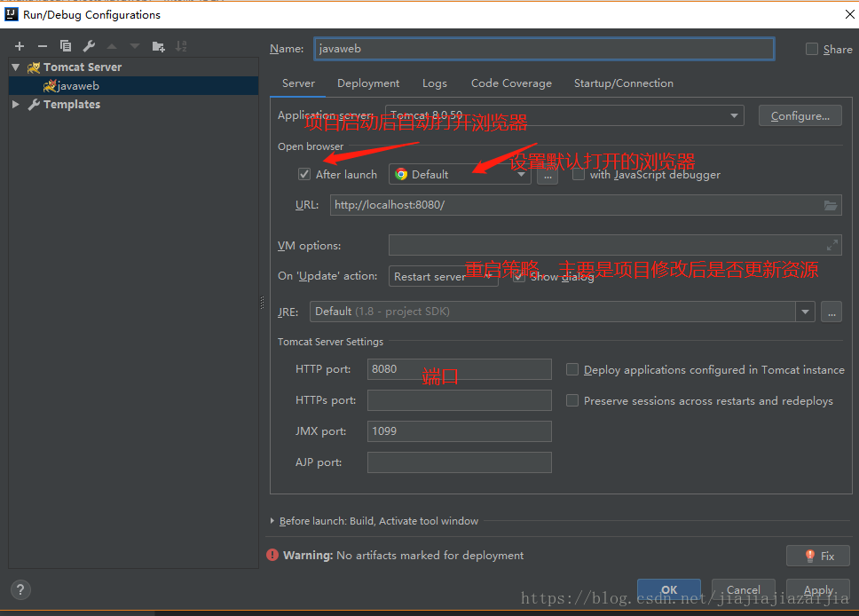
Task: Check Preserve sessions across restarts and redeploys
Action: 572,400
